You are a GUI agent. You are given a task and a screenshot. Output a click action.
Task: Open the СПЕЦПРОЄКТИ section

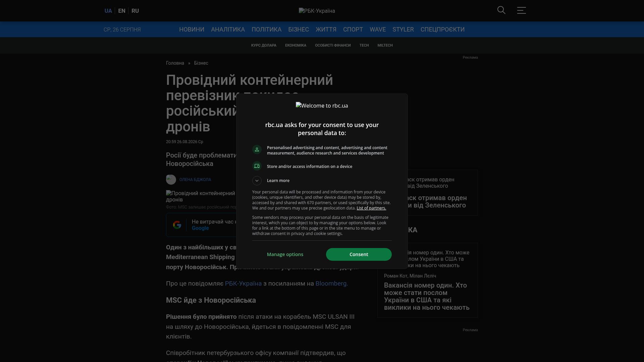click(442, 29)
